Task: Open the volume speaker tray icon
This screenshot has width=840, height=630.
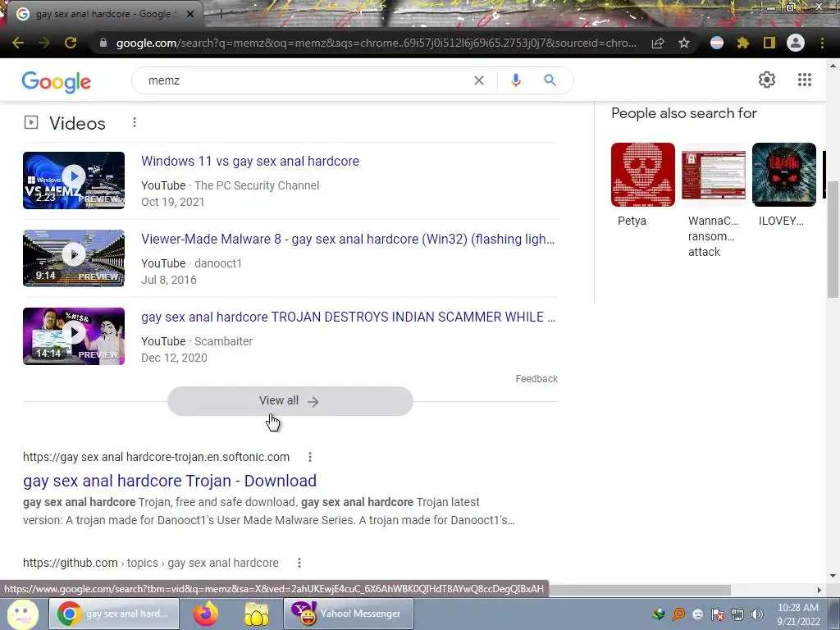Action: (x=756, y=614)
